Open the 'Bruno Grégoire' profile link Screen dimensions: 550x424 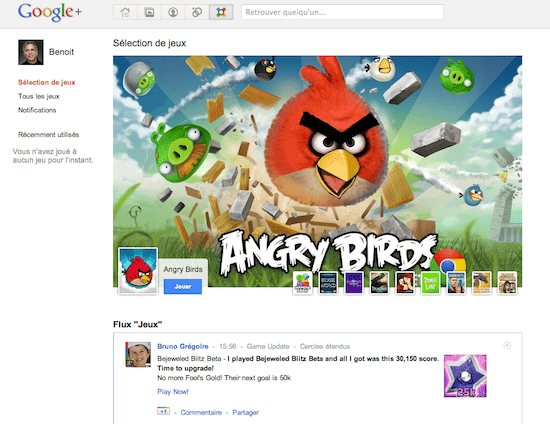(183, 346)
